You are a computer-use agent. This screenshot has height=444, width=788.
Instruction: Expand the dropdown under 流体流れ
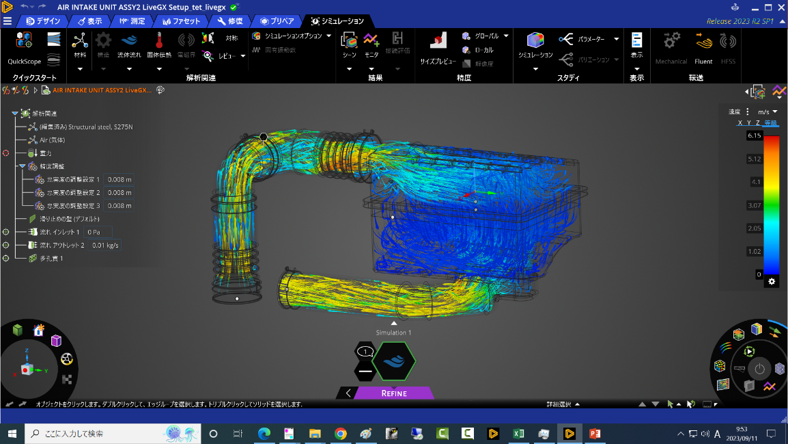point(129,69)
